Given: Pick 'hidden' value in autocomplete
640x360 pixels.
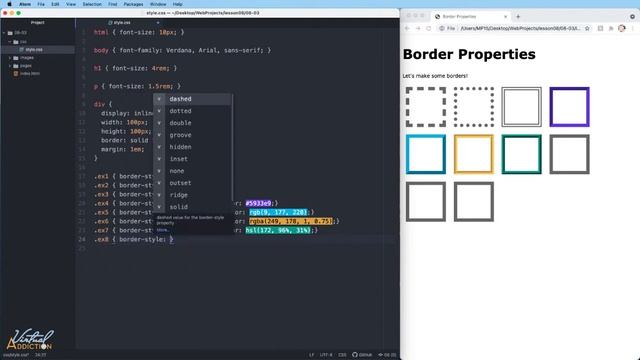Looking at the screenshot, I should pos(192,147).
